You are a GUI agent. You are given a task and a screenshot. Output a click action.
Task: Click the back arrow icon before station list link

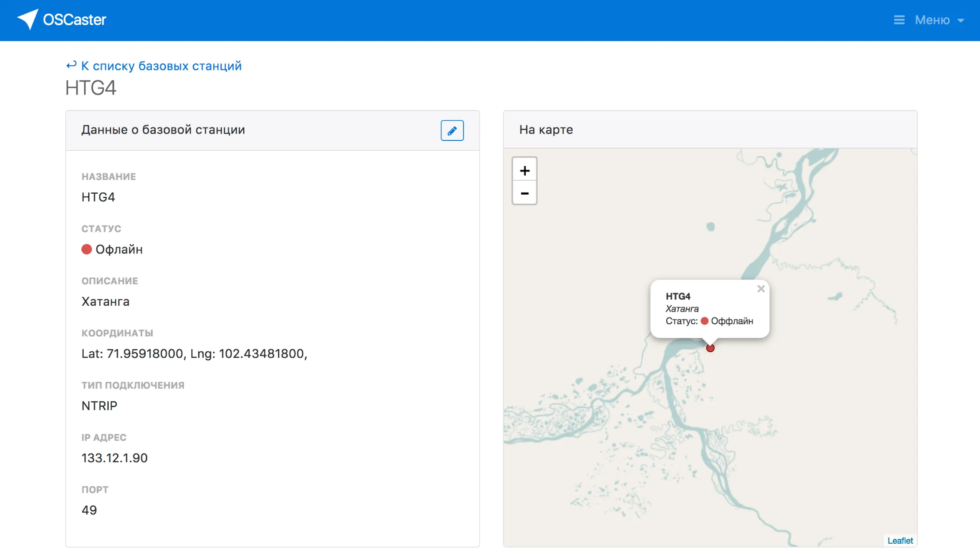tap(71, 66)
